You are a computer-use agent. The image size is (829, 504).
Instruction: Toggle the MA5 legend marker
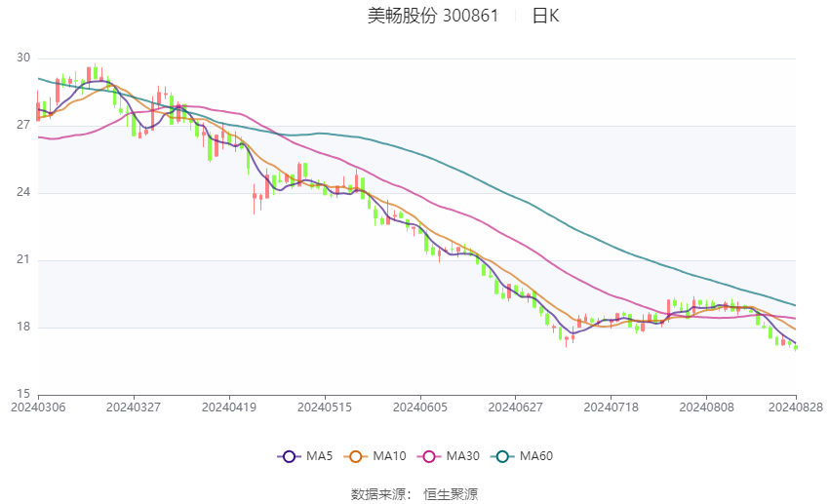[289, 456]
